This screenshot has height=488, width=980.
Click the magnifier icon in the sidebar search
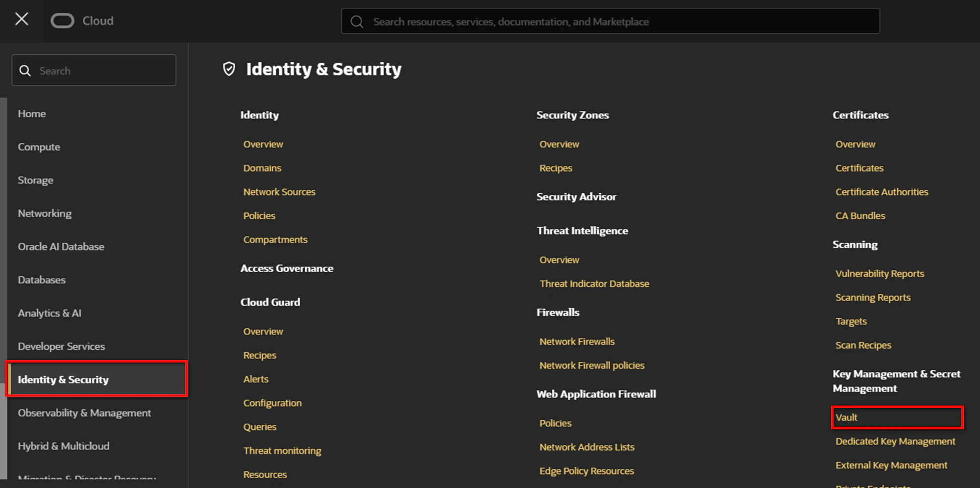[25, 71]
